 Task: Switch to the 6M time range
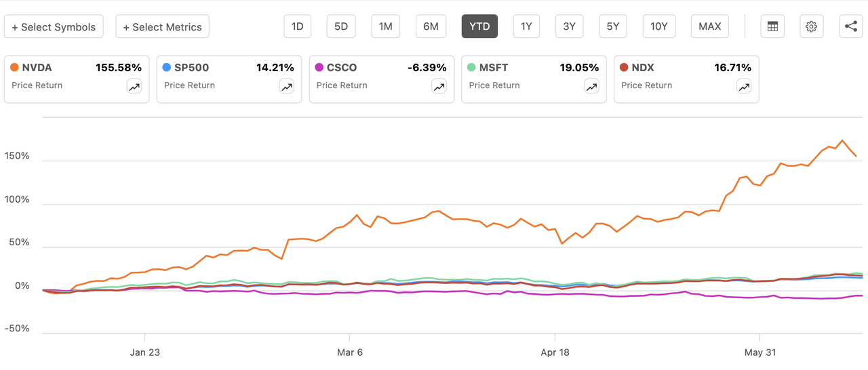(431, 27)
